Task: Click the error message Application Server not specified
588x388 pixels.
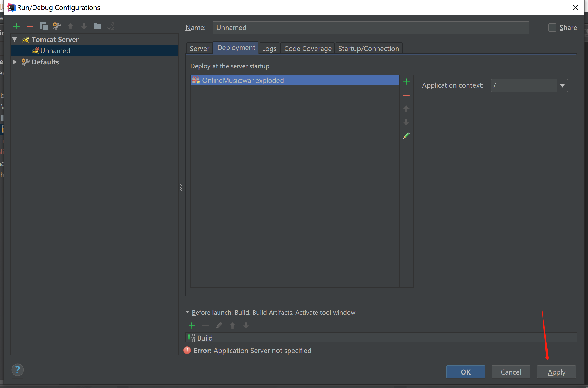Action: click(x=262, y=351)
